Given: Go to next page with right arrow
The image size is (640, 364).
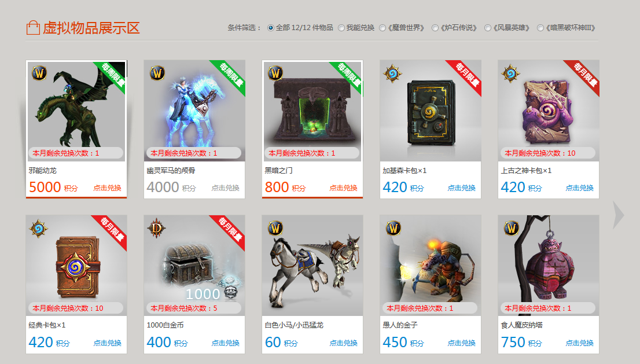Looking at the screenshot, I should pos(619,215).
